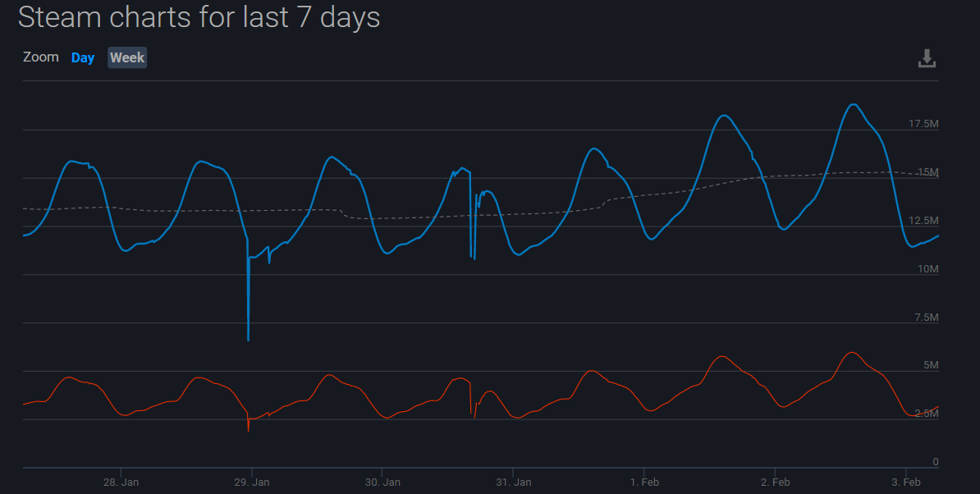Click the 10M axis label
Viewport: 980px width, 494px height.
click(x=928, y=269)
